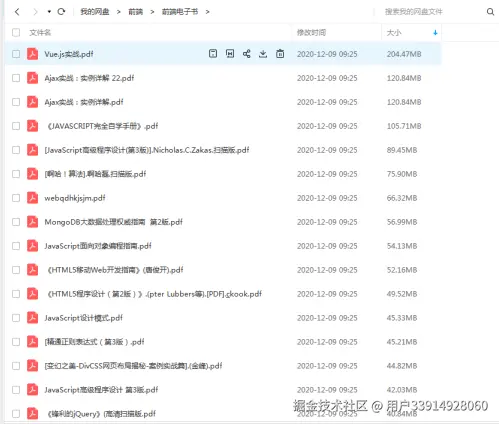This screenshot has height=424, width=499.
Task: Open the small history dropdown arrow beside refresh
Action: click(x=49, y=12)
